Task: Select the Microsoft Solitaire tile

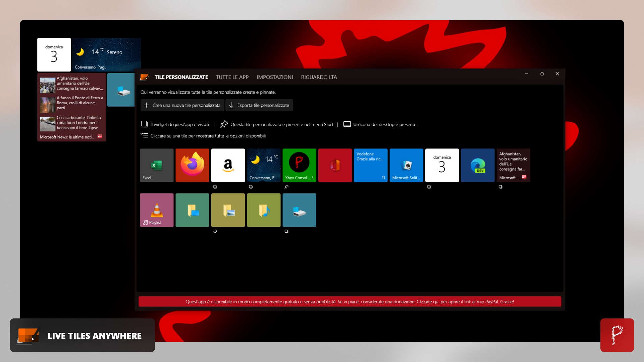Action: [406, 165]
